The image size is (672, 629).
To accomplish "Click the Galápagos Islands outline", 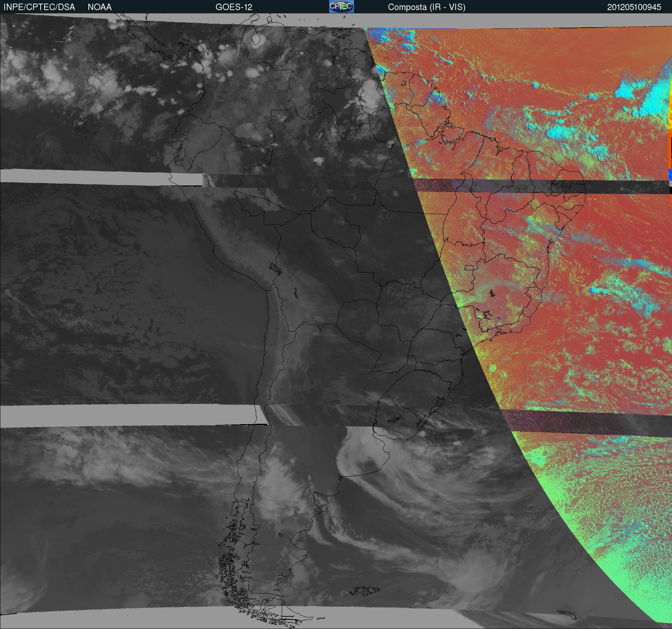I will [82, 130].
